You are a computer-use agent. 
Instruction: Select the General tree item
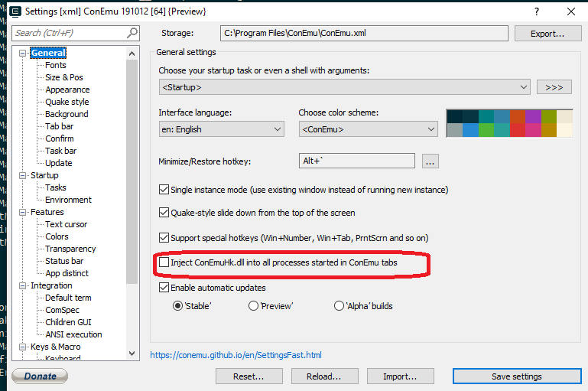coord(48,53)
